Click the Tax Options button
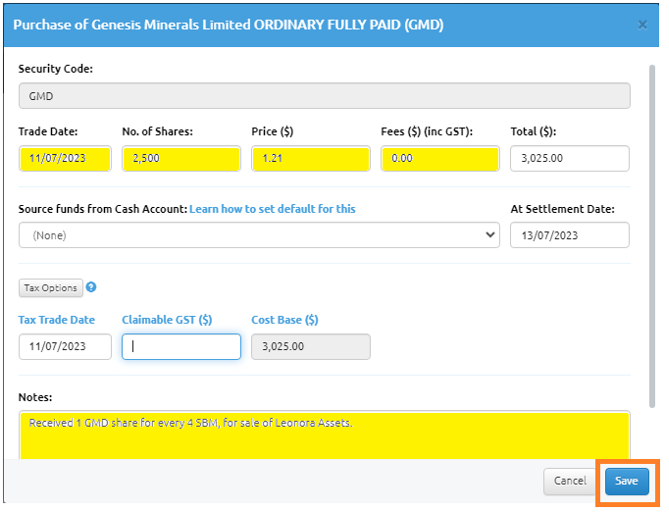Viewport: 669px width, 515px height. click(50, 288)
